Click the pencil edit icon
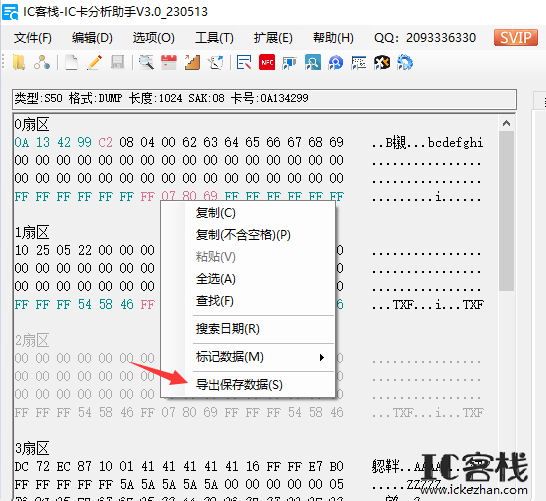Image resolution: width=546 pixels, height=501 pixels. 95,63
